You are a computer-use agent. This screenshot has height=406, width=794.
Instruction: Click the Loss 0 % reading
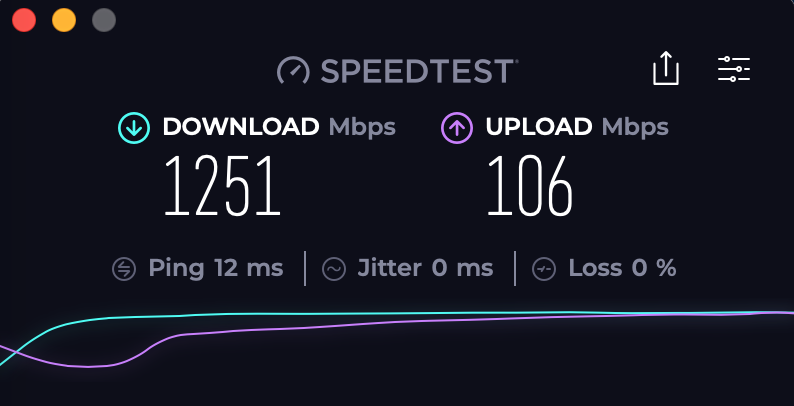622,268
